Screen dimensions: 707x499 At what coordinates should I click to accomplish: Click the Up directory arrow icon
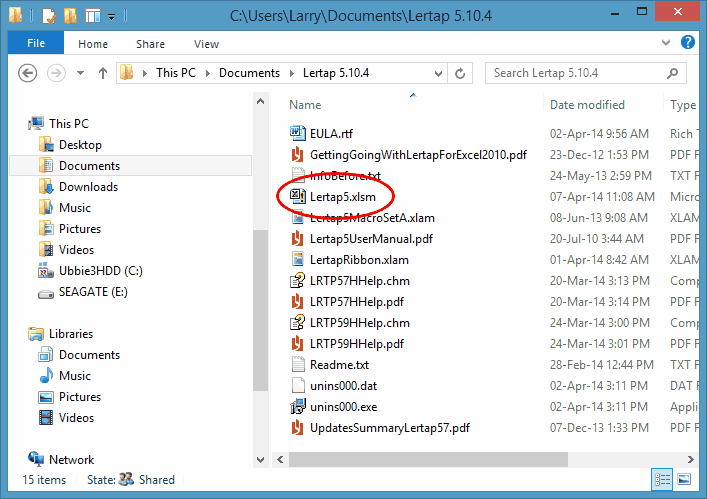tap(103, 73)
